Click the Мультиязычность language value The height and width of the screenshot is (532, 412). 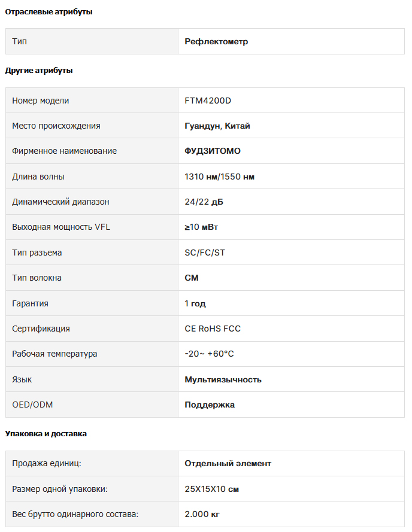click(223, 379)
